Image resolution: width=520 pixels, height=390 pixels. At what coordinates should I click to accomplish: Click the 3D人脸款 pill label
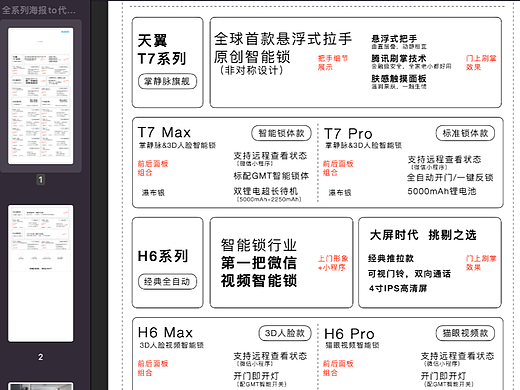pyautogui.click(x=285, y=333)
